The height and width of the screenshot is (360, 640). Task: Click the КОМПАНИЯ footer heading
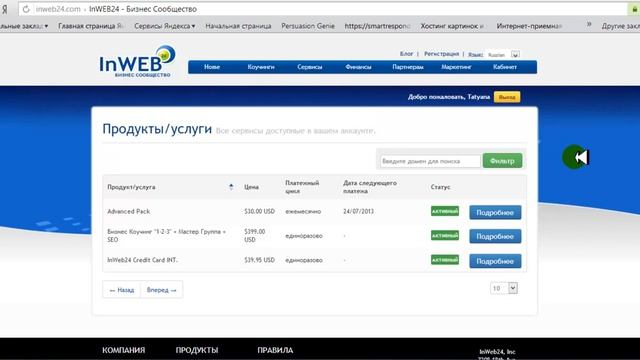124,350
